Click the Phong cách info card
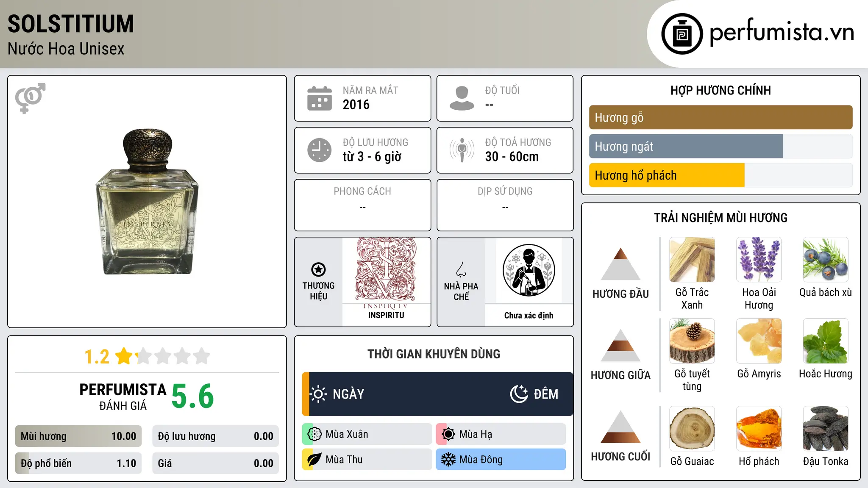Screen dimensions: 868x488 (x=362, y=205)
